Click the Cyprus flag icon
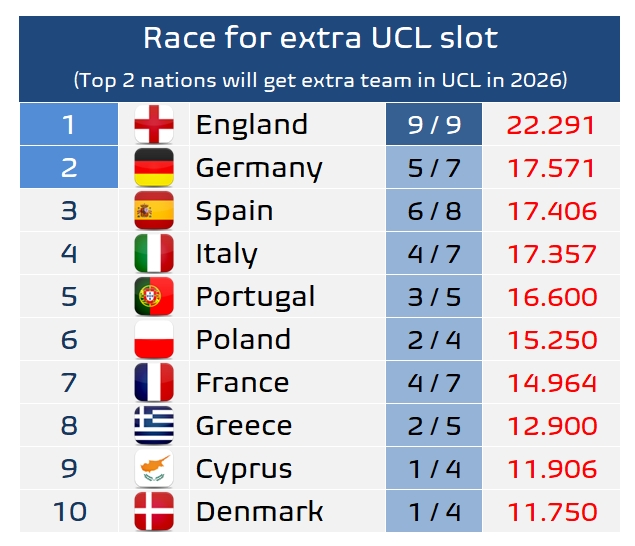635x546 pixels. 154,469
